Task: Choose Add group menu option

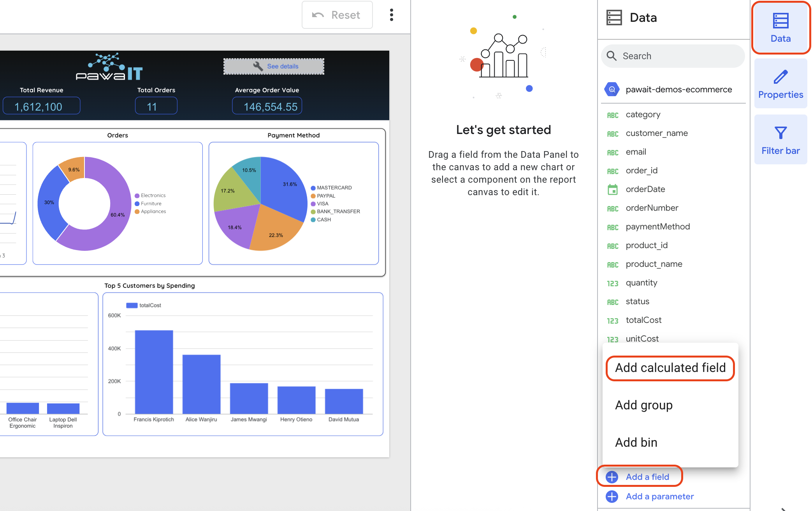Action: (643, 405)
